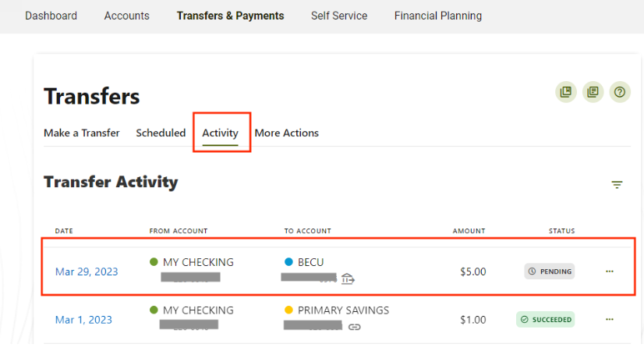Switch to the Activity tab
The height and width of the screenshot is (351, 644).
[220, 133]
